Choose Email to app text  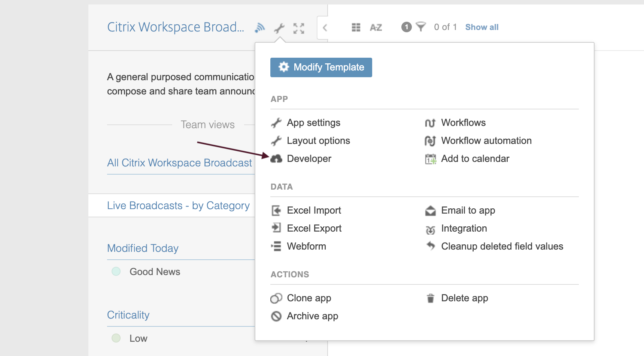pyautogui.click(x=468, y=211)
